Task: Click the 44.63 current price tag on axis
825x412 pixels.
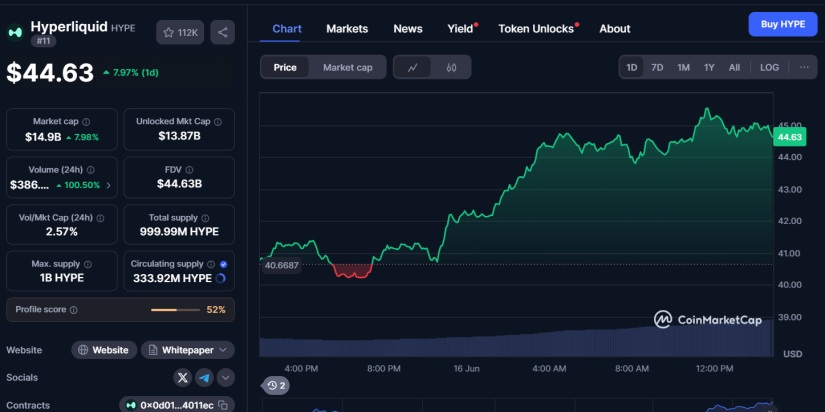Action: (789, 137)
